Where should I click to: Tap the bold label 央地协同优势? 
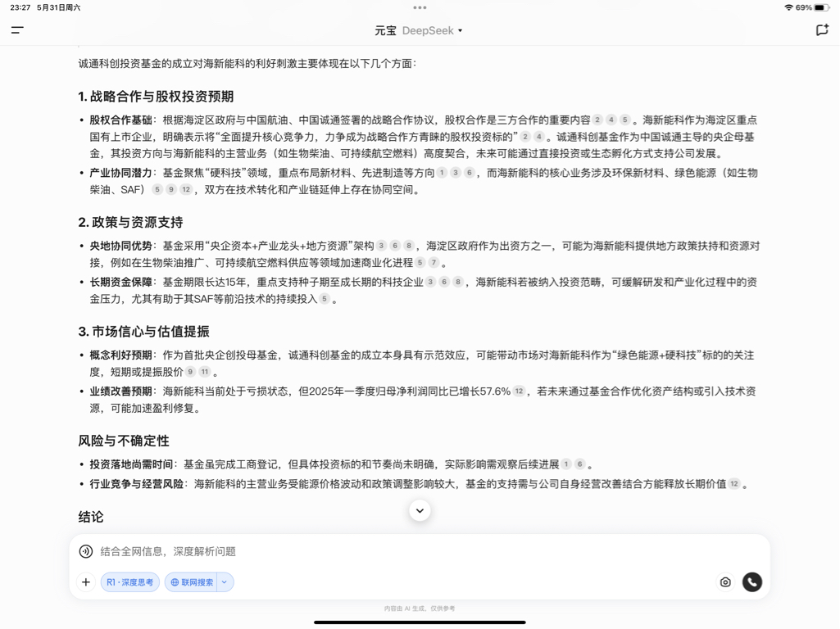(x=120, y=246)
